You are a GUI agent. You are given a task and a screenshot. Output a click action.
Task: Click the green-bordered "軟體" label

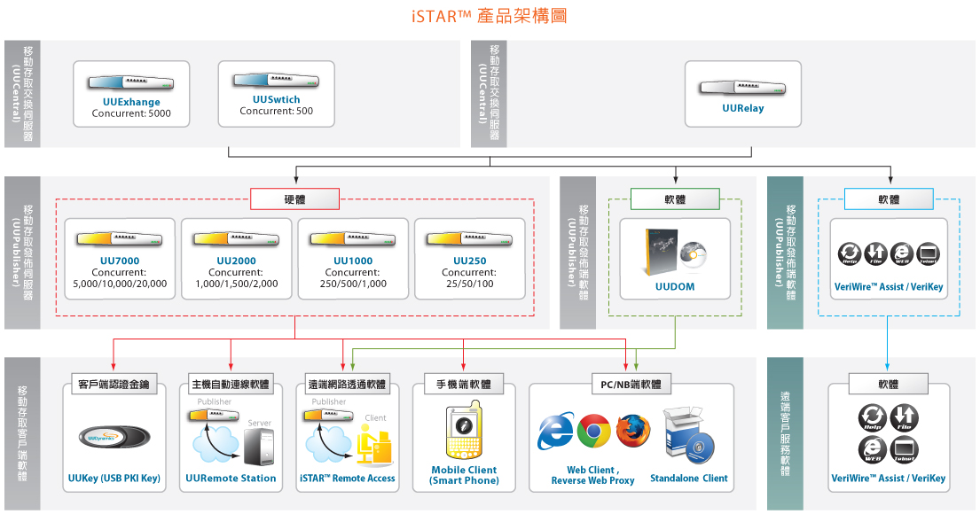tap(675, 199)
